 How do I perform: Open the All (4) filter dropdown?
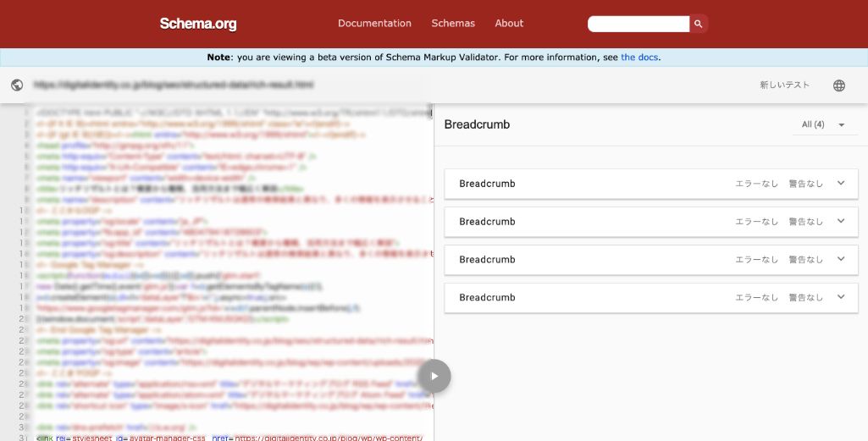[x=823, y=124]
